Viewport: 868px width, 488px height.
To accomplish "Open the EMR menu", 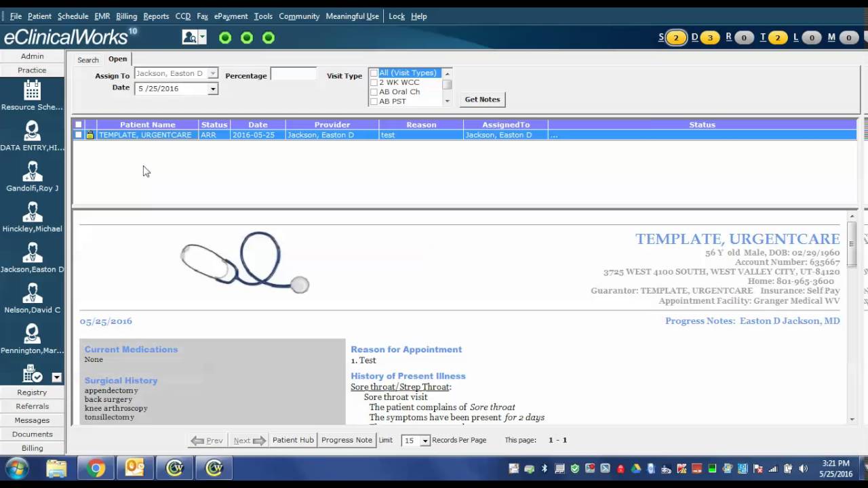I will click(x=102, y=16).
